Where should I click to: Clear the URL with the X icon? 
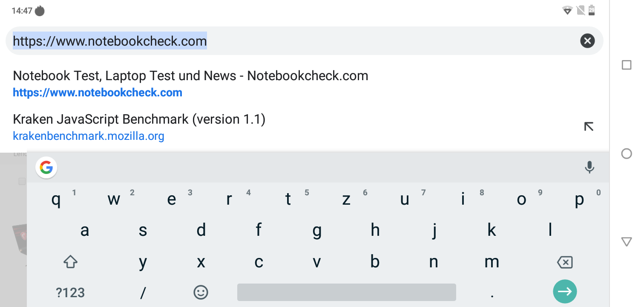pos(587,41)
